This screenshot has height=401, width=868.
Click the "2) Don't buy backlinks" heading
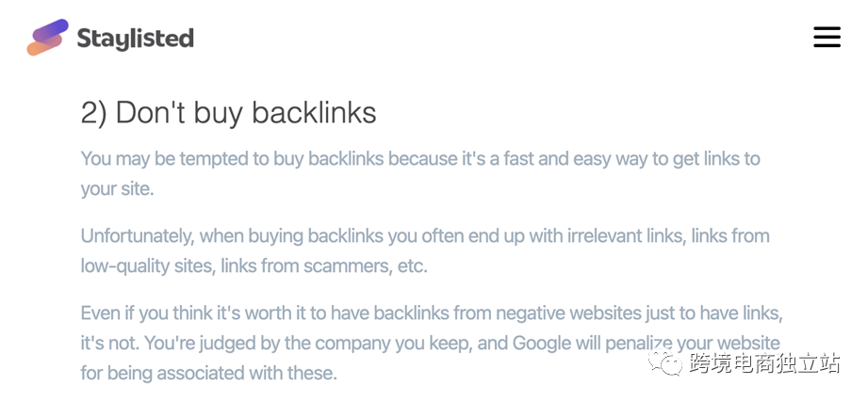229,113
